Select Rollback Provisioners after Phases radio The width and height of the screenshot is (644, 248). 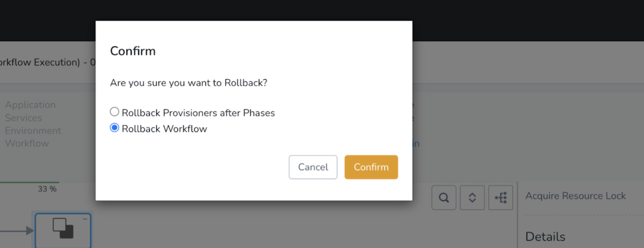[x=114, y=112]
